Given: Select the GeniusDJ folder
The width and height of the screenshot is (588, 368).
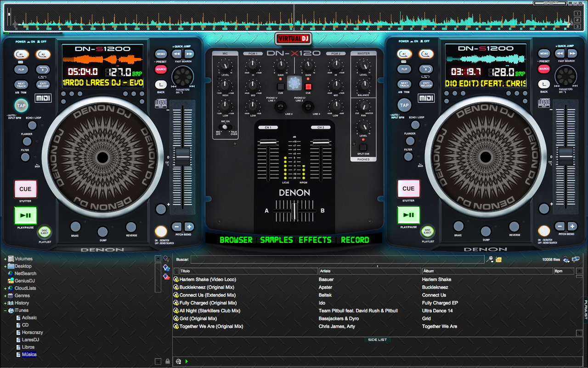Looking at the screenshot, I should 25,281.
